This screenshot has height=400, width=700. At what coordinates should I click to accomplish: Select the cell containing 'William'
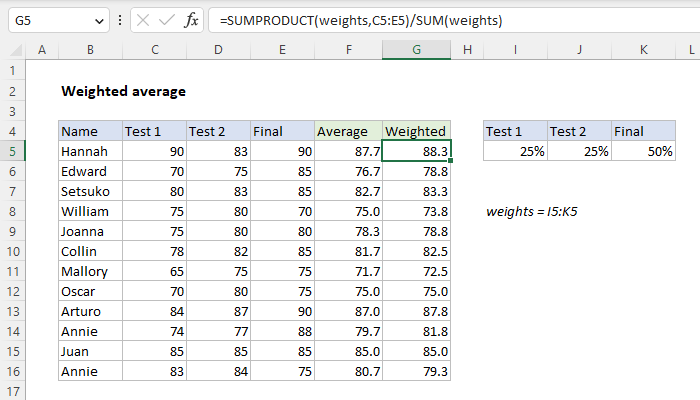click(90, 211)
